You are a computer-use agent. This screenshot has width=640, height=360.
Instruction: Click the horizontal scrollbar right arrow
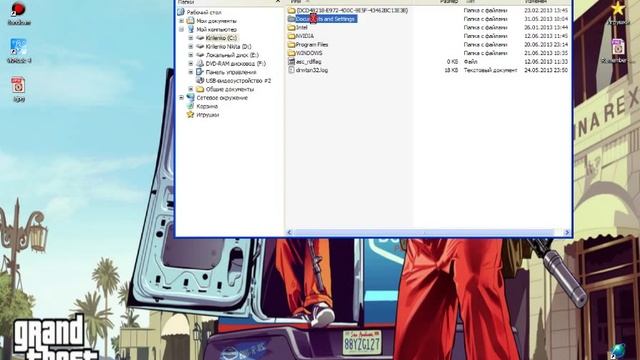[x=567, y=232]
